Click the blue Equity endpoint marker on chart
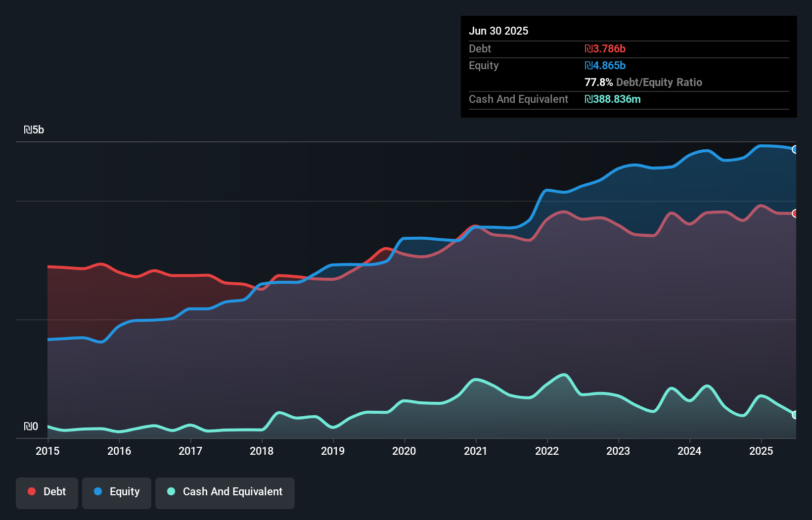This screenshot has height=520, width=812. [x=795, y=149]
